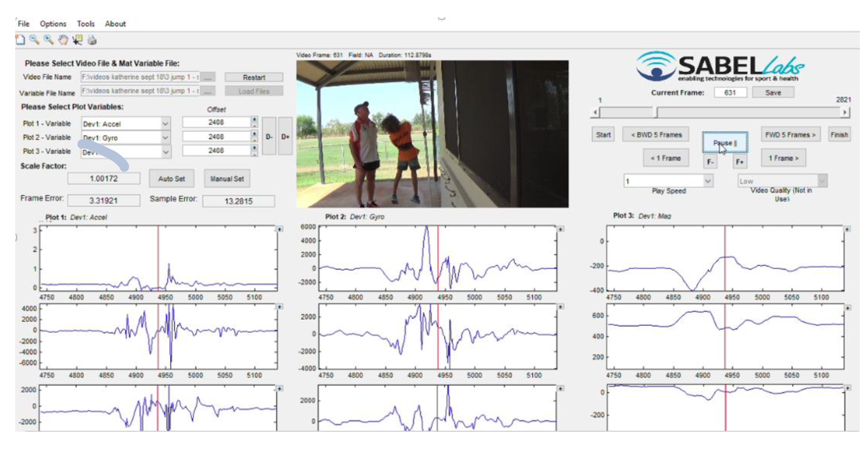This screenshot has height=450, width=868.
Task: Click plus icon on top Accel plot
Action: tap(279, 229)
